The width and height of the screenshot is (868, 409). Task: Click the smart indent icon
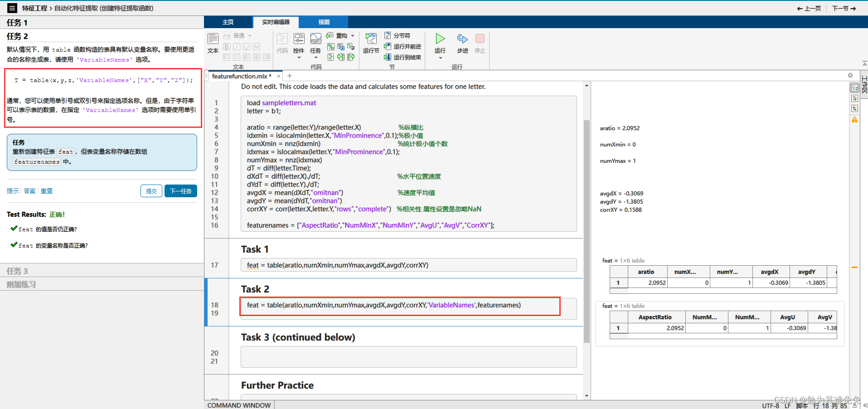[331, 57]
